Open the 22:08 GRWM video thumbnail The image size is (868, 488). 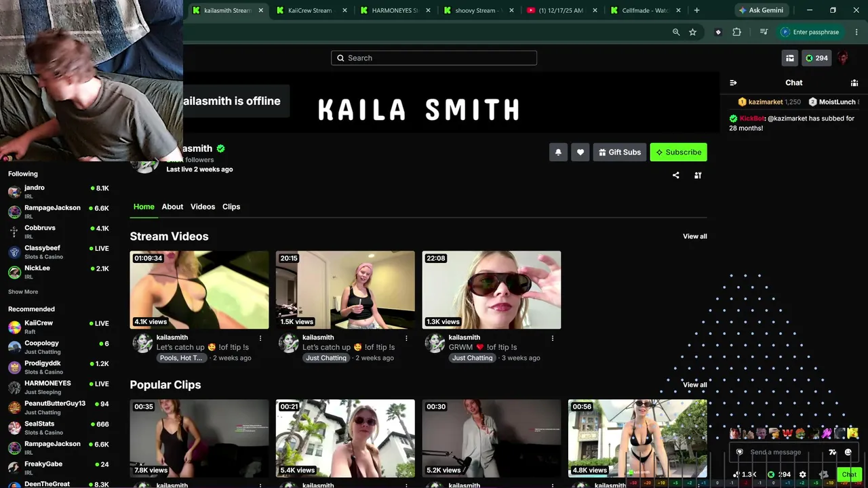[492, 290]
